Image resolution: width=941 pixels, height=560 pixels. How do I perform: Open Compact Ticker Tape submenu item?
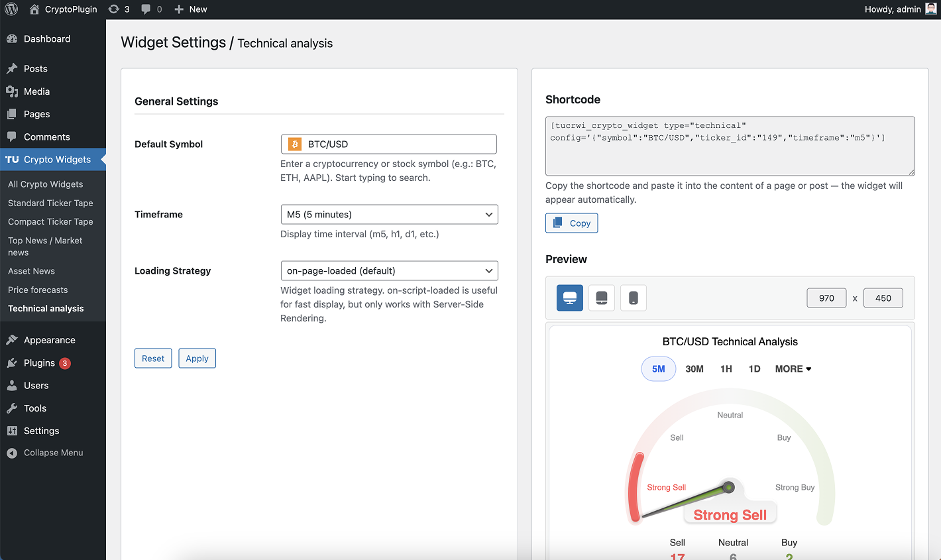[50, 221]
